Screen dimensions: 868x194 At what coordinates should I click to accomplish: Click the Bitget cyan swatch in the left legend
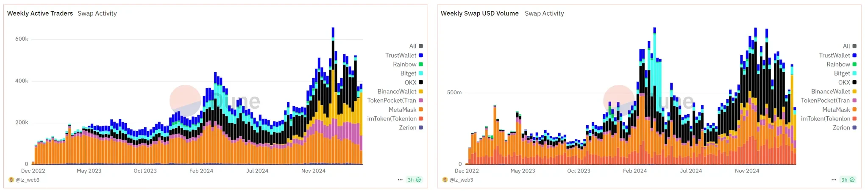[x=421, y=73]
